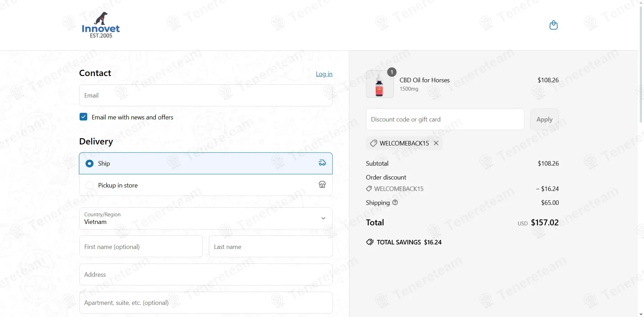
Task: Click the tag icon under Order discount
Action: pos(369,189)
